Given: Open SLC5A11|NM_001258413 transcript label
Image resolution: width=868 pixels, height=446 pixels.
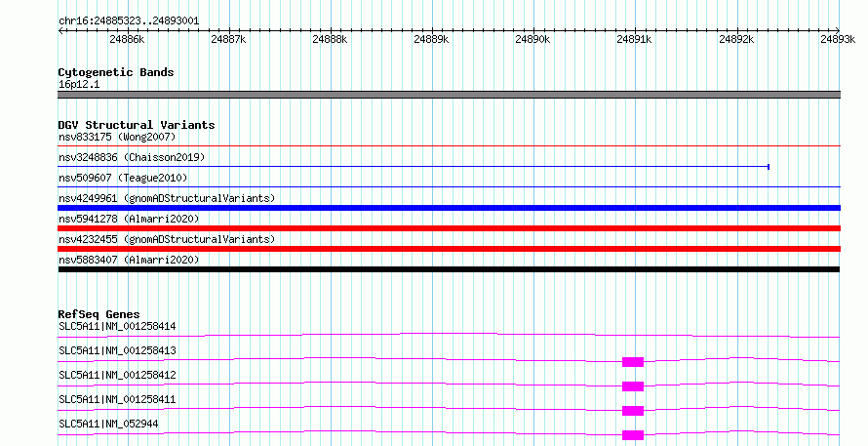Looking at the screenshot, I should coord(117,350).
